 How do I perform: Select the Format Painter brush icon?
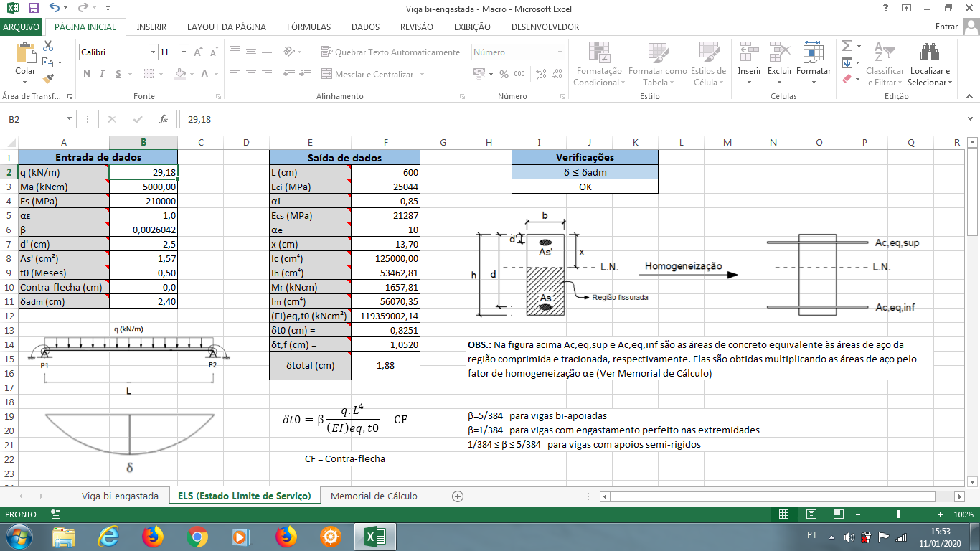(48, 79)
